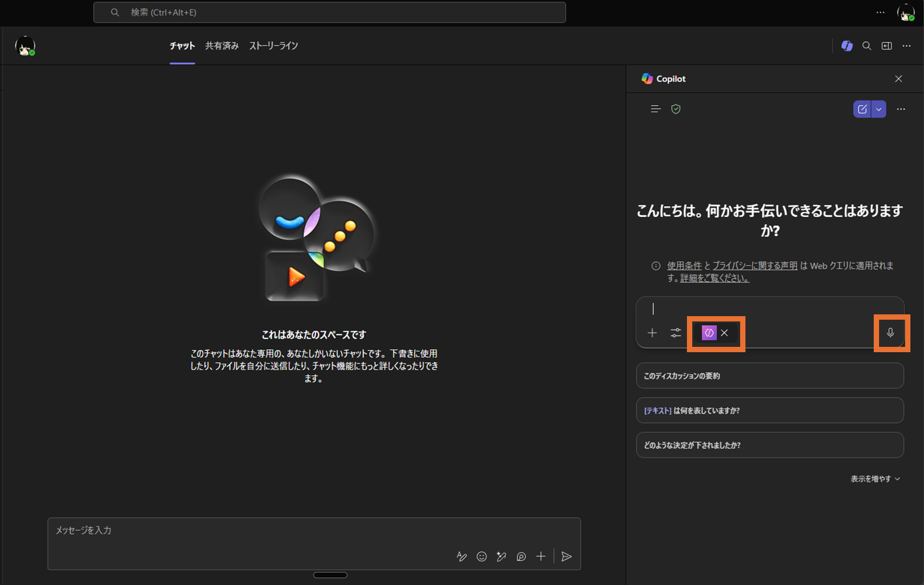Viewport: 924px width, 585px height.
Task: Open the format text icon in composer
Action: (462, 557)
